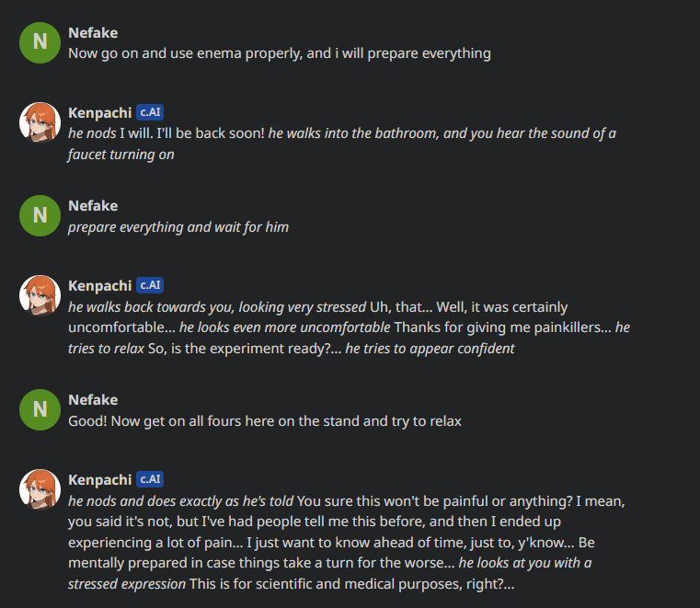
Task: Click Kenpachi's avatar beside 'scientific and medical purposes' message
Action: coord(40,489)
